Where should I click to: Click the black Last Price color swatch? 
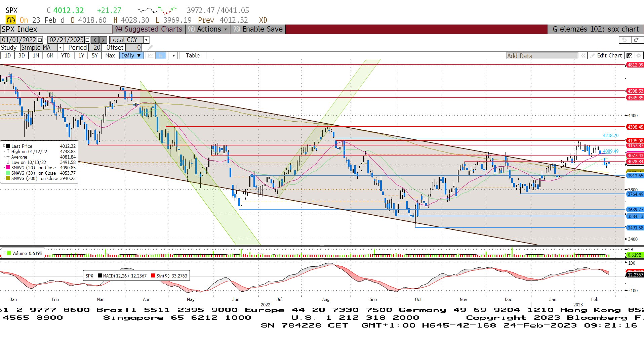(x=8, y=146)
